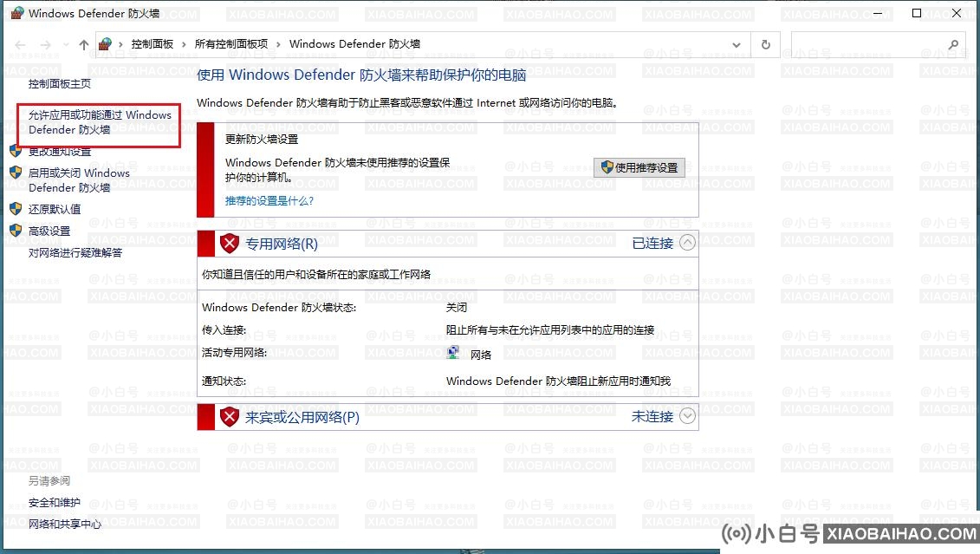Click network icon beside 网络
This screenshot has width=980, height=554.
tap(454, 353)
